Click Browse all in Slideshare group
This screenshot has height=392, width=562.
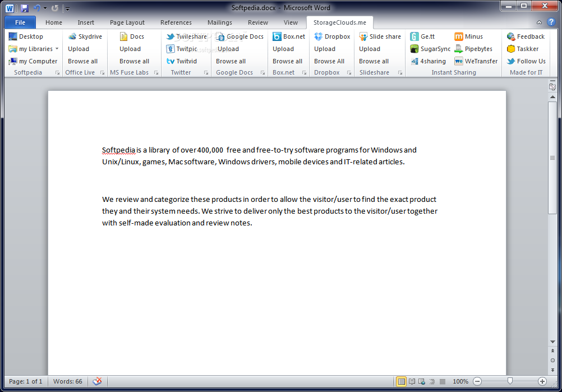click(x=374, y=61)
